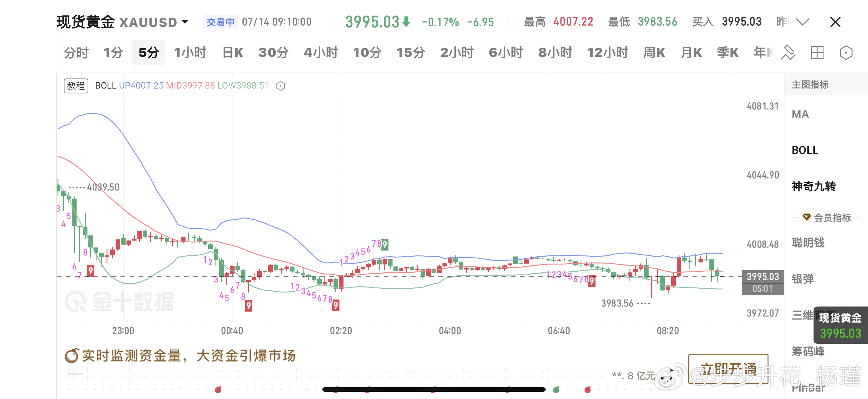Switch to the 30分 timeframe
868x399 pixels.
pos(274,53)
